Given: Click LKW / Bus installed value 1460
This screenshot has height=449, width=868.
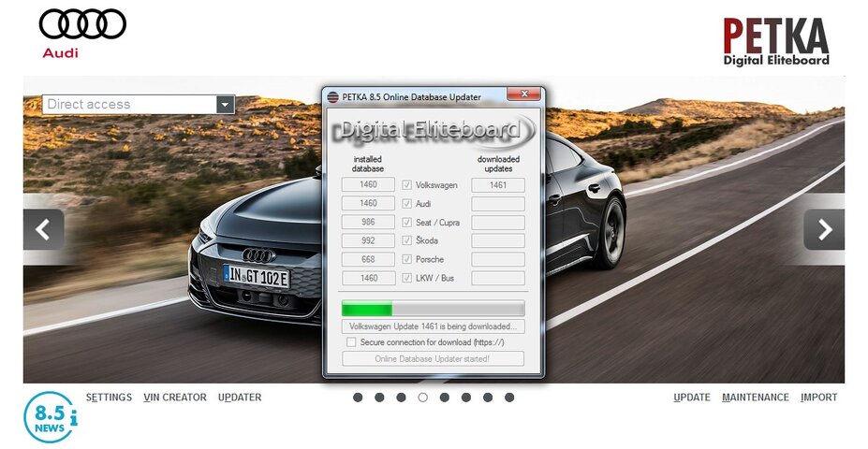Looking at the screenshot, I should tap(368, 278).
